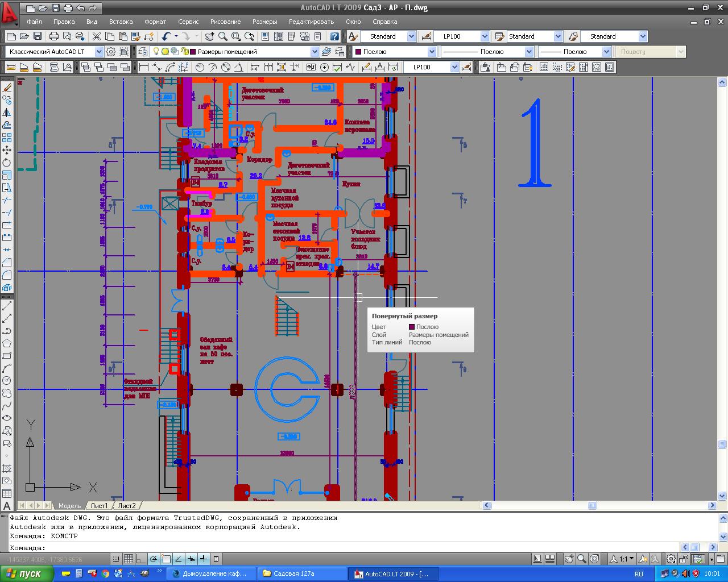The width and height of the screenshot is (728, 582).
Task: Expand the 'Размеры помещений' layer dropdown
Action: tap(315, 52)
